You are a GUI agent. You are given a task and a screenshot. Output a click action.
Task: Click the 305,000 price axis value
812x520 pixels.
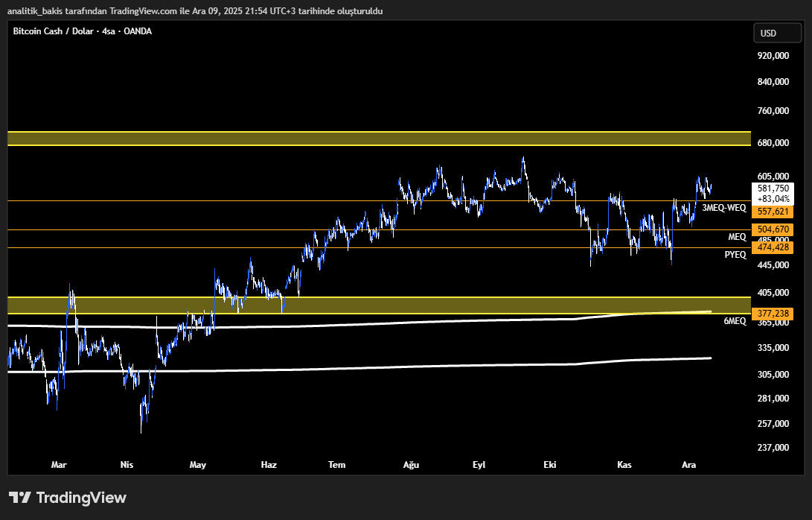(x=773, y=374)
